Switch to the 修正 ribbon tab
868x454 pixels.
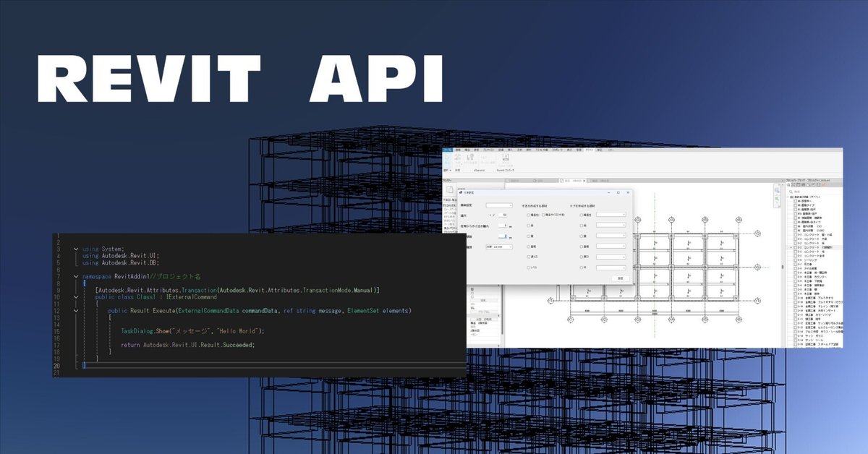[x=600, y=150]
